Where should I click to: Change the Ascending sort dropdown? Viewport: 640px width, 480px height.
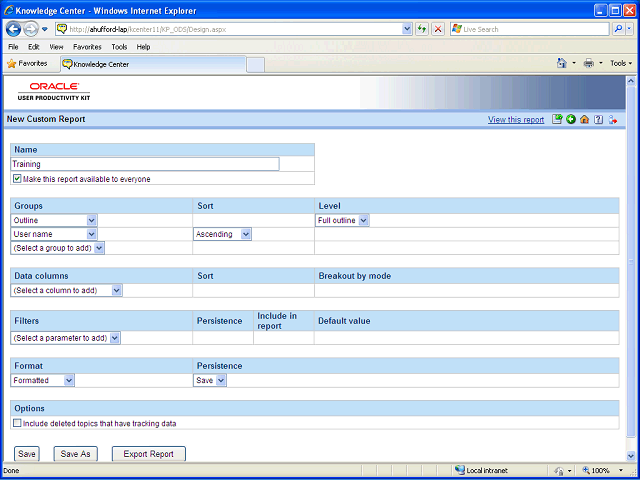pyautogui.click(x=222, y=234)
